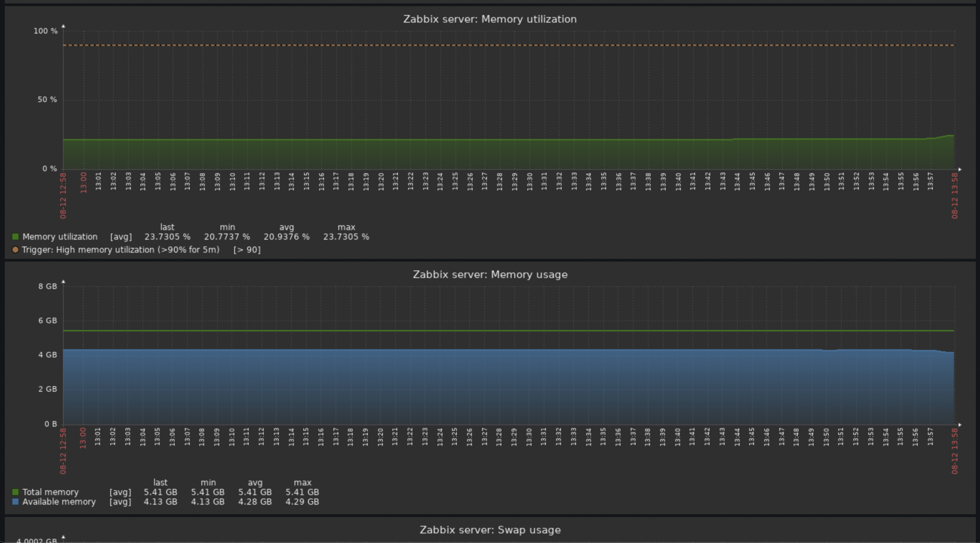Click trigger text High memory utilization legend
The height and width of the screenshot is (543, 980).
[121, 250]
